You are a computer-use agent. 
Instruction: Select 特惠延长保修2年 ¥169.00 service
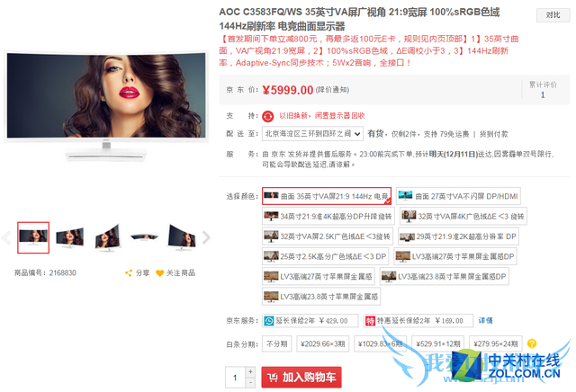[x=418, y=321]
